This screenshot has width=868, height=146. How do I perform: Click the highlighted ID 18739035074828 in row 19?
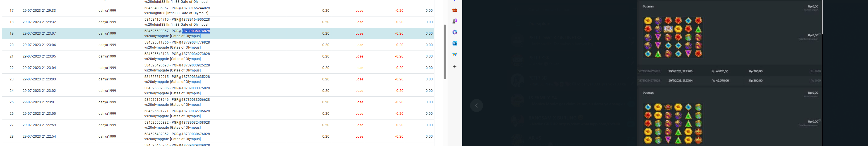(196, 31)
